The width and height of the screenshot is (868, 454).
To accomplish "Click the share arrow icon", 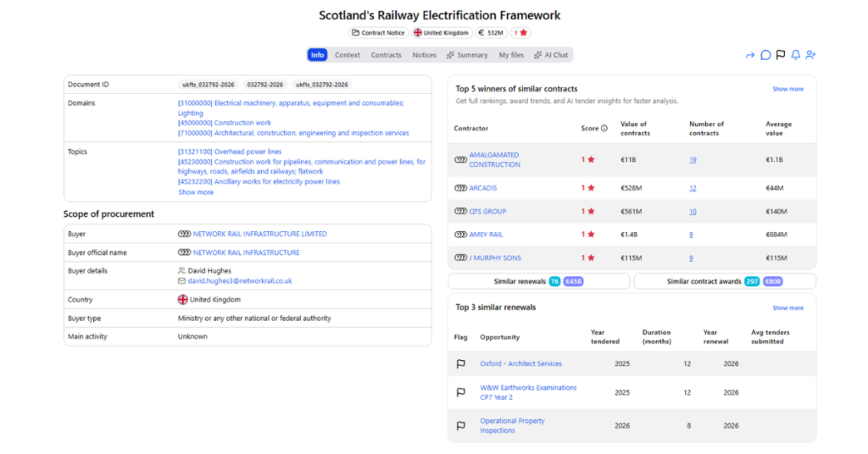I will click(x=750, y=55).
